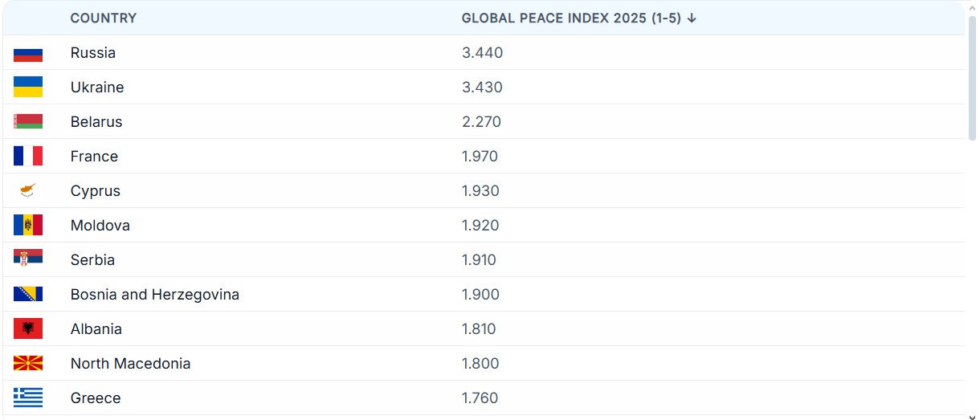The width and height of the screenshot is (980, 420).
Task: Click Greece's 1.760 index value
Action: pos(480,398)
